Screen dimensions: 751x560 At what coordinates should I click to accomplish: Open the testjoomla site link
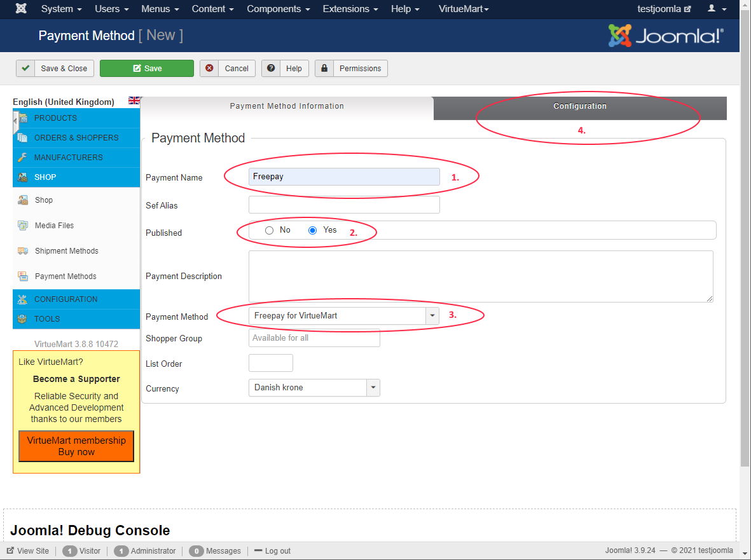664,9
